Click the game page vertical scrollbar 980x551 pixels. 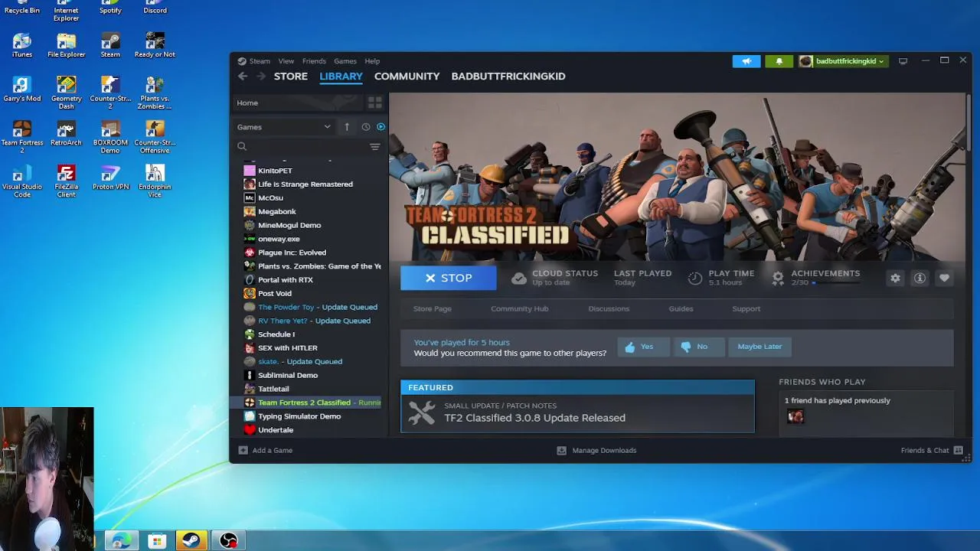969,122
